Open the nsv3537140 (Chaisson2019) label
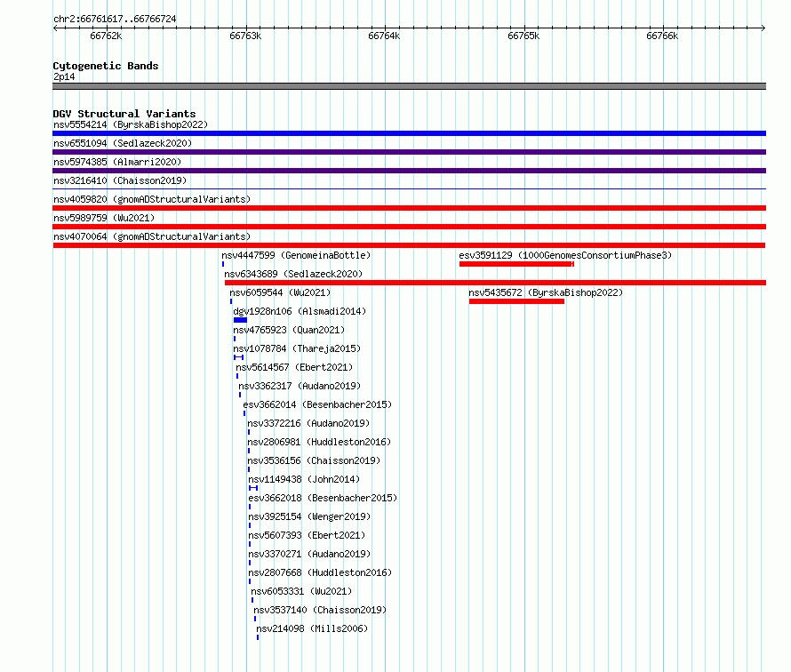This screenshot has height=672, width=791. [320, 610]
